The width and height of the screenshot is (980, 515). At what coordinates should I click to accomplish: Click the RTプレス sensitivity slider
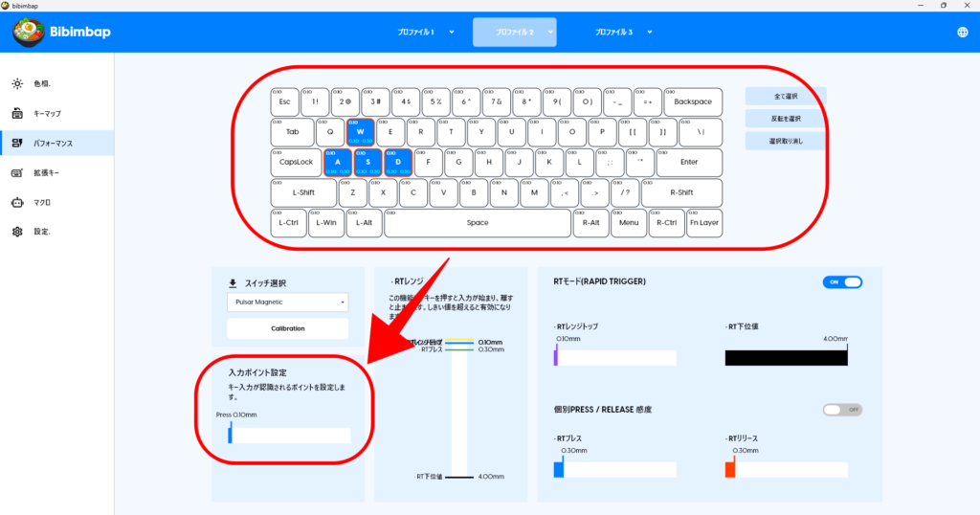(614, 470)
